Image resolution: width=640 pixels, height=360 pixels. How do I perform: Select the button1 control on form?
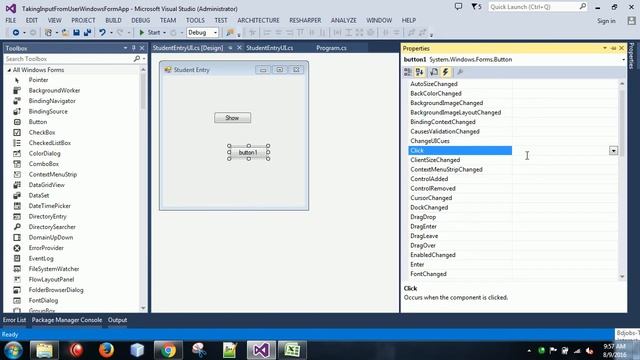pos(248,152)
